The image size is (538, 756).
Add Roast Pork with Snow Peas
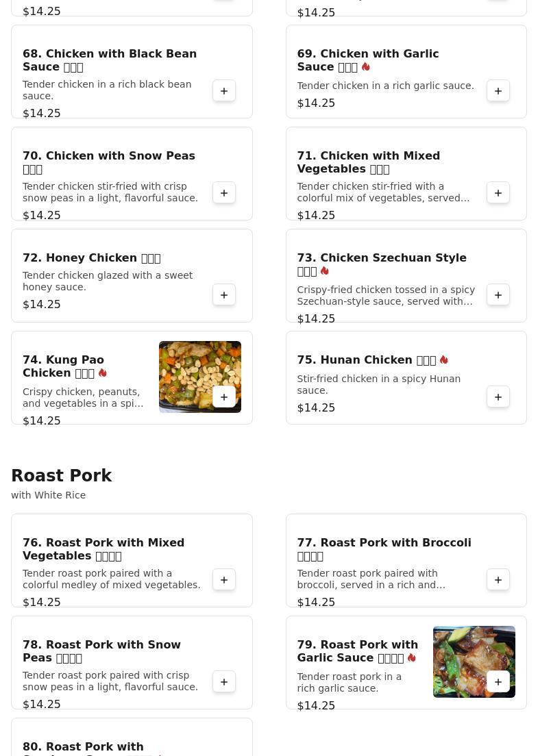[224, 682]
